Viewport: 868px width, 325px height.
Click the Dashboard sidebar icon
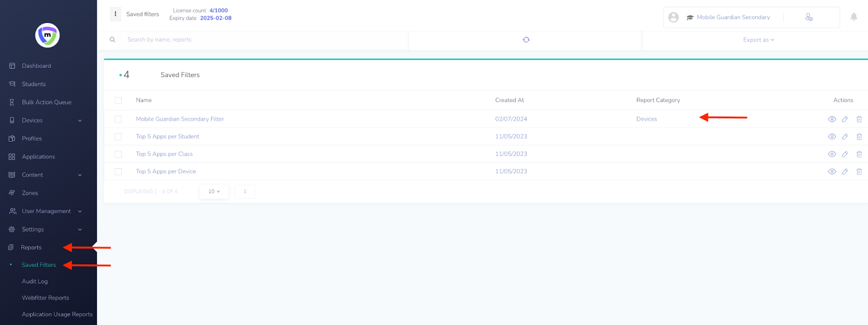pyautogui.click(x=12, y=66)
